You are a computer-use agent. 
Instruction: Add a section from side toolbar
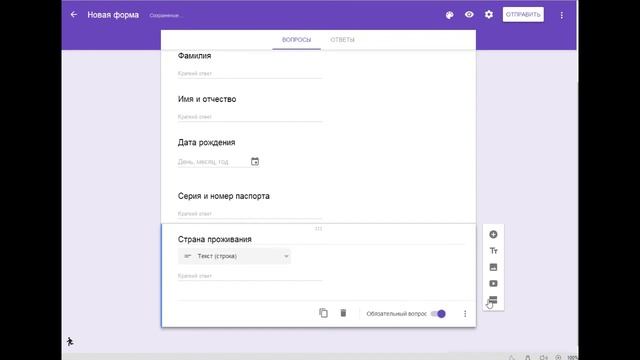tap(493, 300)
